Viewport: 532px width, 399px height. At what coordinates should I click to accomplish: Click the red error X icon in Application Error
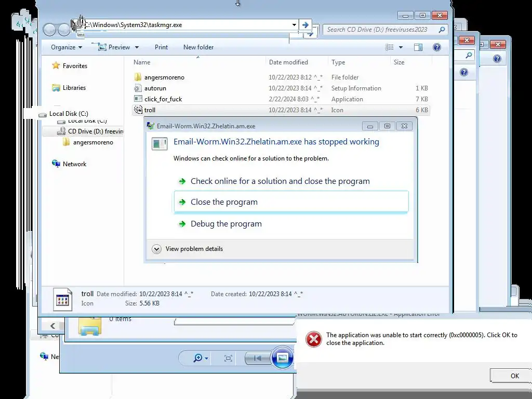pos(313,339)
